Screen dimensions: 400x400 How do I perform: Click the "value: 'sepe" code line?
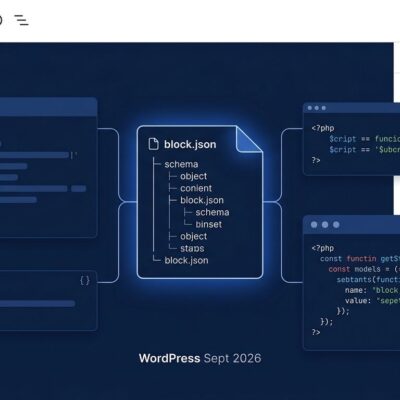(x=372, y=301)
